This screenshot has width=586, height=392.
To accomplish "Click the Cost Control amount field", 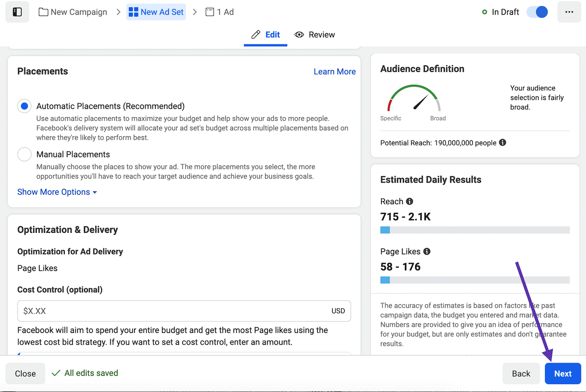I will pos(184,311).
